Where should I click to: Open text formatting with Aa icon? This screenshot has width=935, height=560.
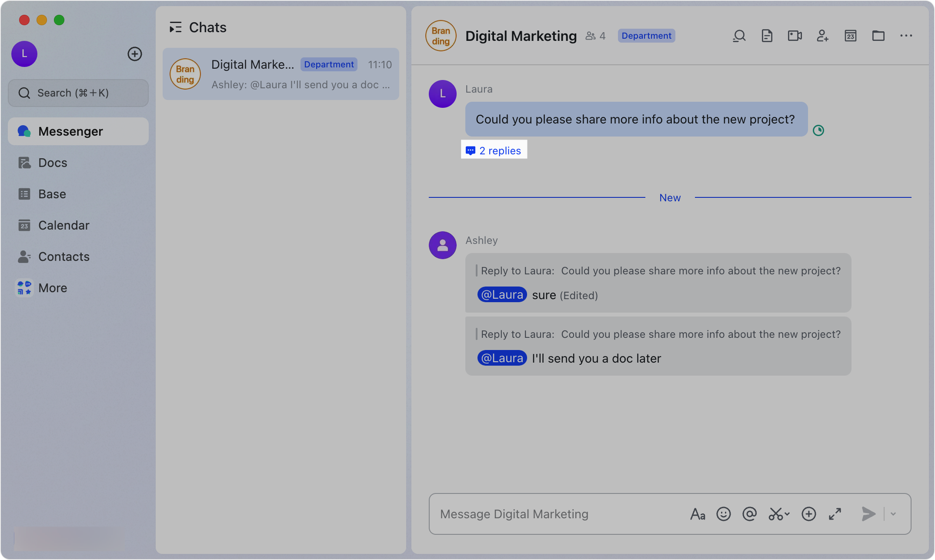point(698,513)
